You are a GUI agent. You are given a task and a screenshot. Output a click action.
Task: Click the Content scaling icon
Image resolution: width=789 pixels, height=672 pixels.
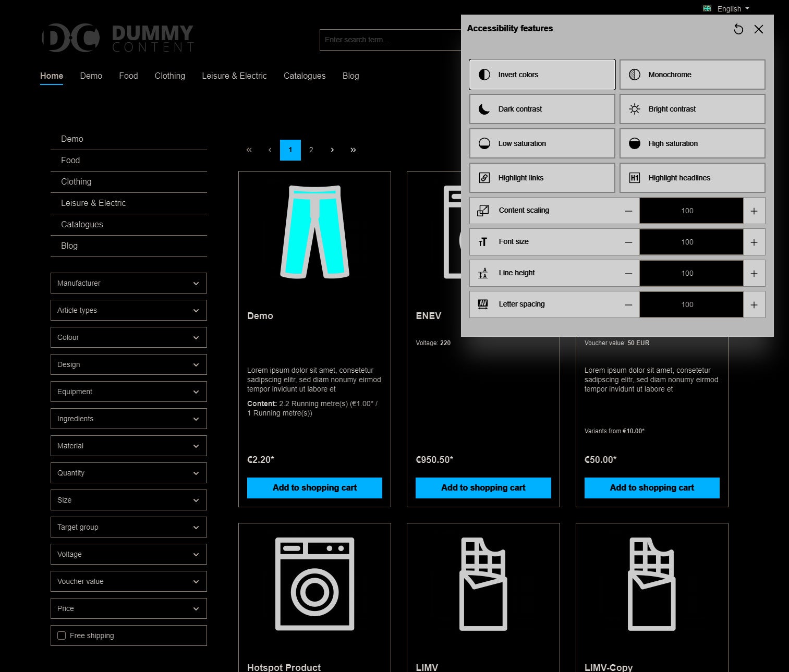pos(483,211)
